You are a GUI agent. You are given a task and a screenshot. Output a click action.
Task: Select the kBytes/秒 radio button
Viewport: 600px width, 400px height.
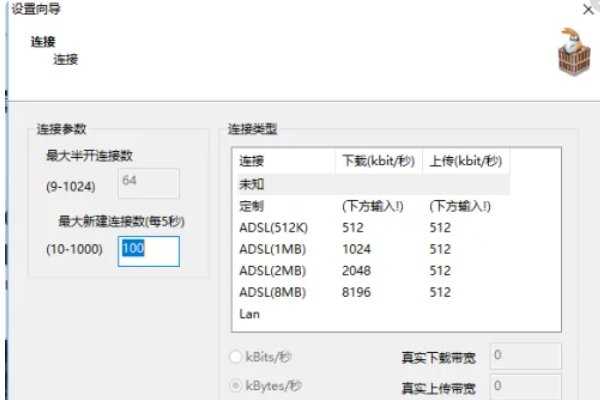235,385
